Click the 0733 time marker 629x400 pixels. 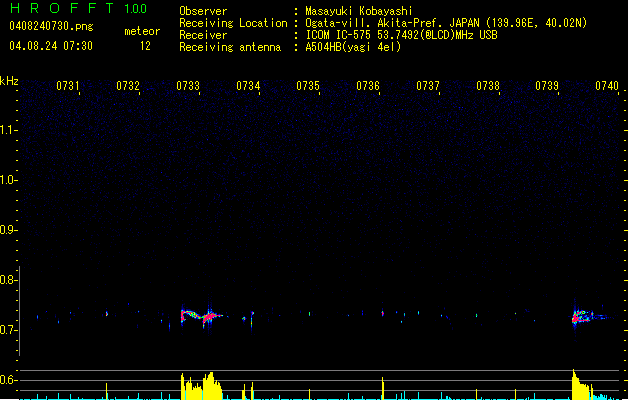[x=188, y=86]
